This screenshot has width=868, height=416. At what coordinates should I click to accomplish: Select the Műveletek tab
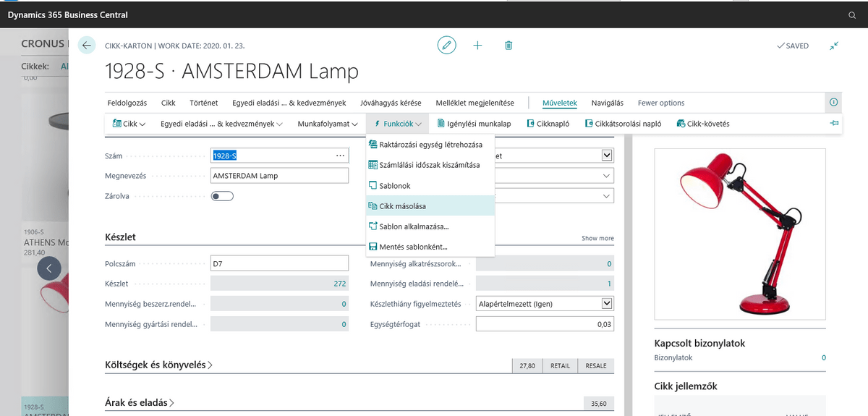pos(560,103)
